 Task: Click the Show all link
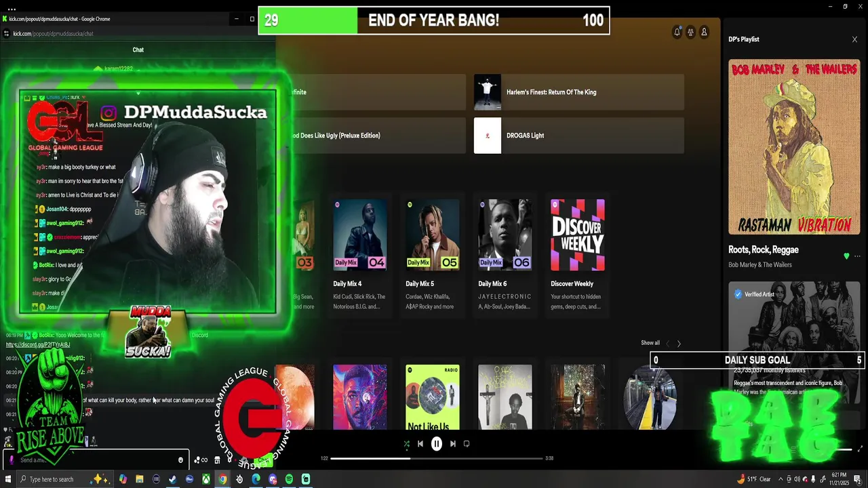[x=650, y=343]
